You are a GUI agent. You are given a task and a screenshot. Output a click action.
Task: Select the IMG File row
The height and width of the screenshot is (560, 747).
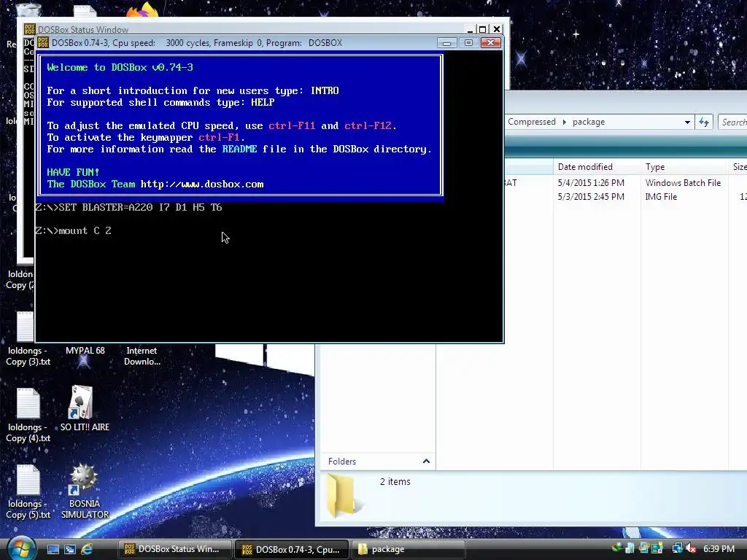click(x=625, y=197)
